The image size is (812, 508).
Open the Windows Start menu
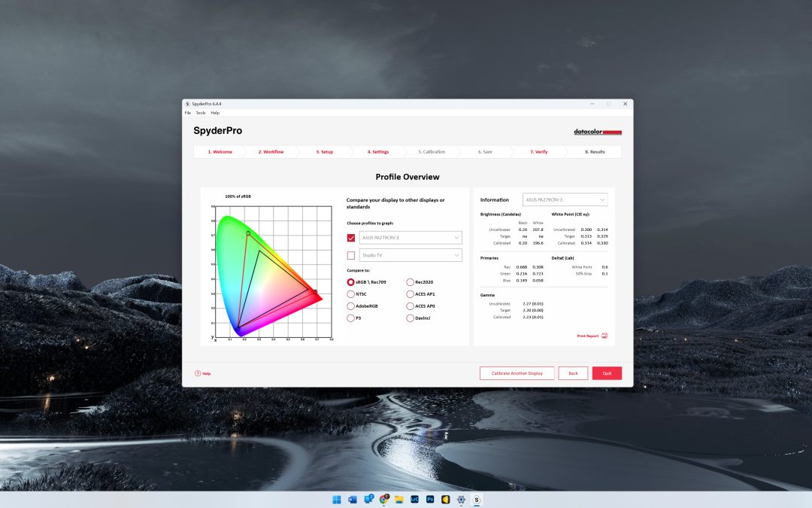[337, 499]
